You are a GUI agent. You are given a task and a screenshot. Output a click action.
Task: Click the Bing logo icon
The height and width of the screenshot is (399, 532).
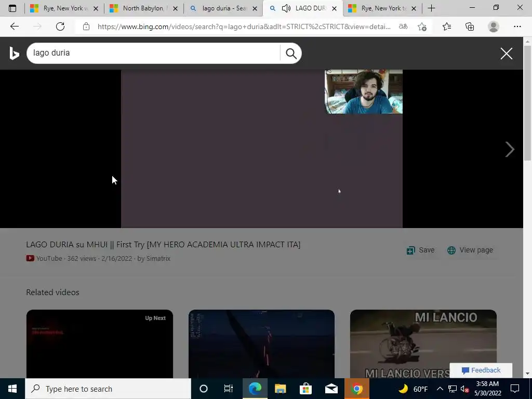coord(14,54)
